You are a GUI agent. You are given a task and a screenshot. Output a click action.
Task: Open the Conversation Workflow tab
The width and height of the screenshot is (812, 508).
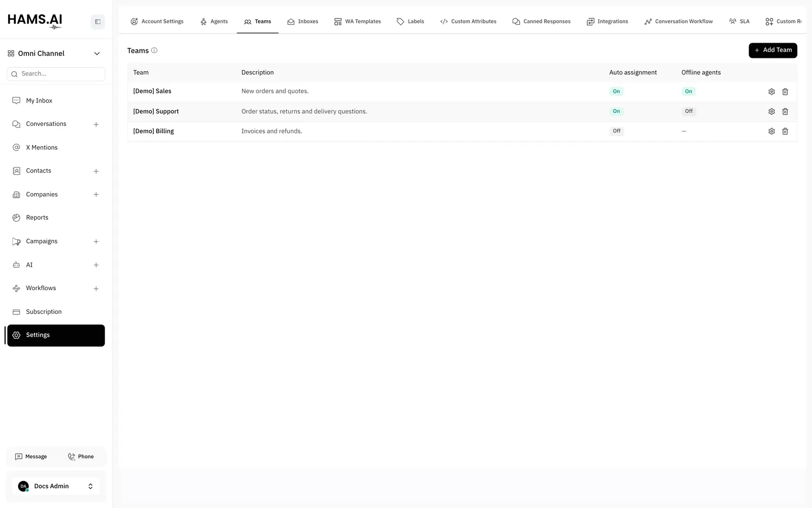(678, 21)
